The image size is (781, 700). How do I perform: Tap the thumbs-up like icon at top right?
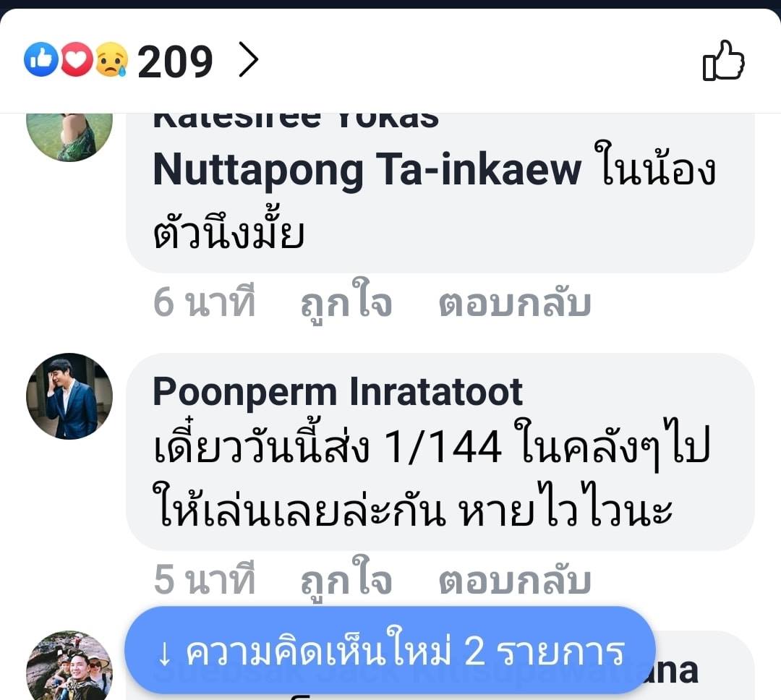723,60
